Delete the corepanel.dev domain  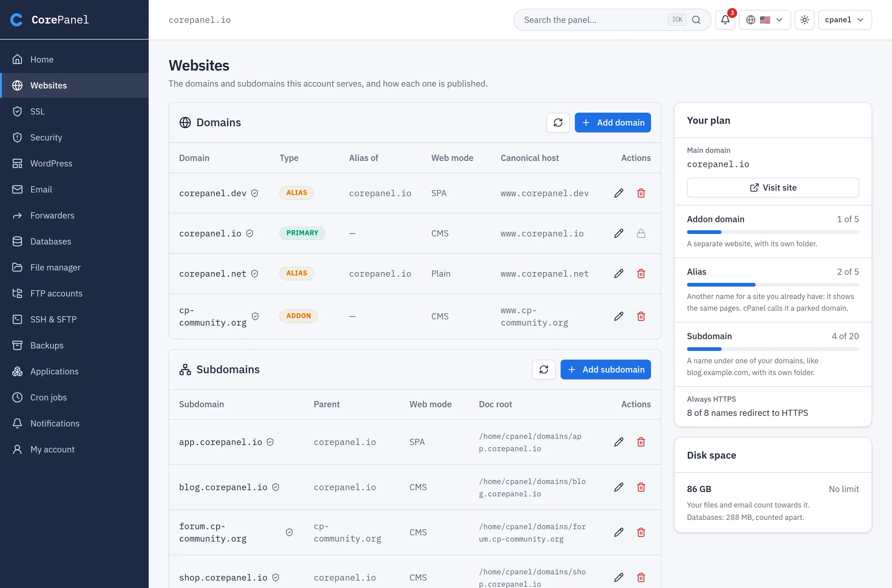coord(641,193)
